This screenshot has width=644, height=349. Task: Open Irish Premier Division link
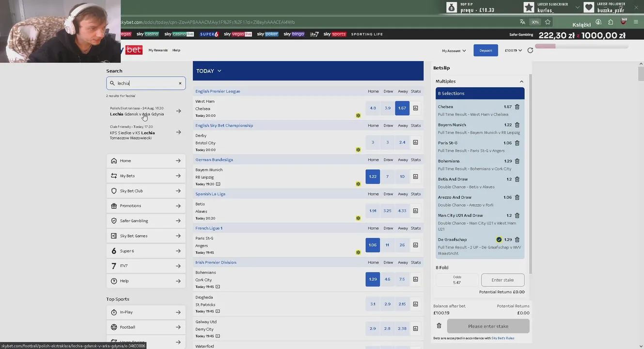tap(216, 262)
